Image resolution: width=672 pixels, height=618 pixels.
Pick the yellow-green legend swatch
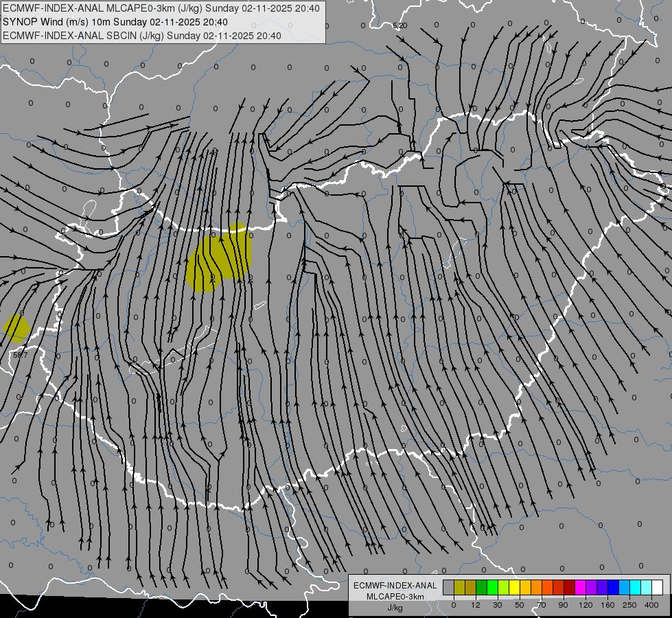pos(504,587)
